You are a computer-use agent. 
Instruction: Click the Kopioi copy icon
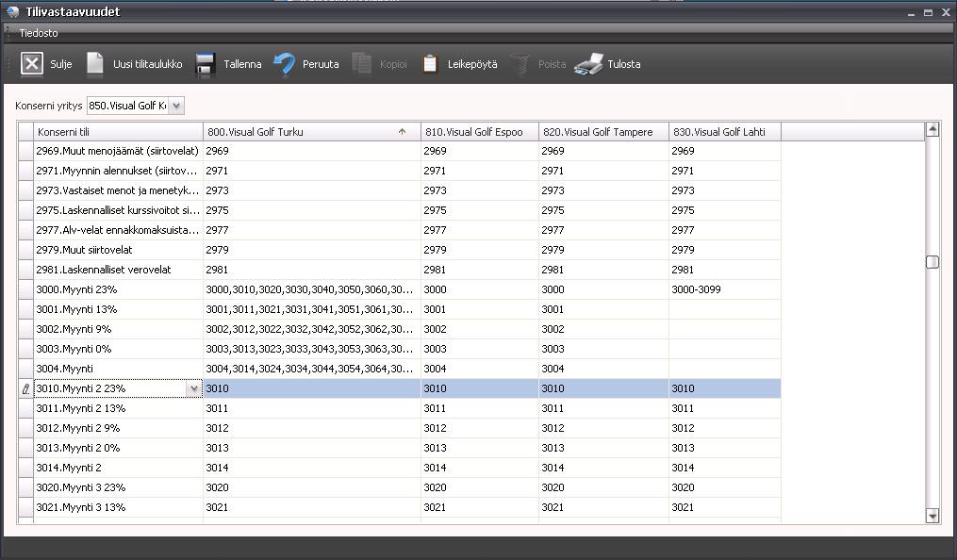[362, 63]
